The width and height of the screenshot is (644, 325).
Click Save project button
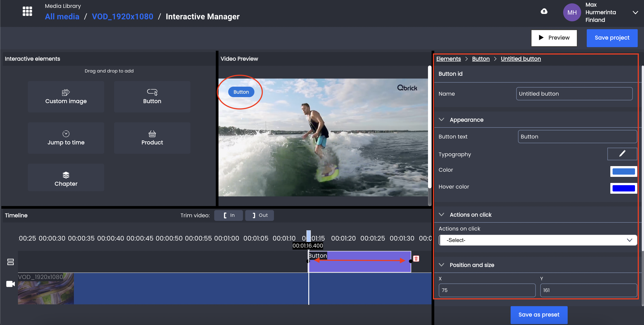[x=612, y=38]
